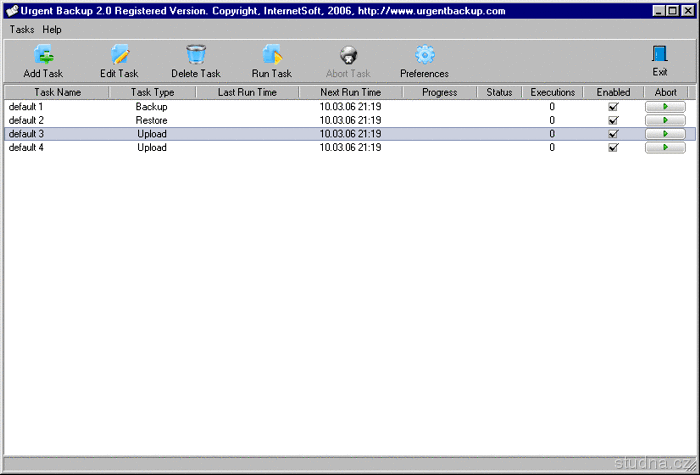The height and width of the screenshot is (475, 700).
Task: Click the Executions column header
Action: [x=552, y=92]
